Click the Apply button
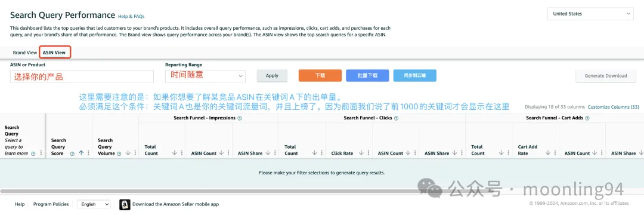The height and width of the screenshot is (215, 644). [x=272, y=76]
